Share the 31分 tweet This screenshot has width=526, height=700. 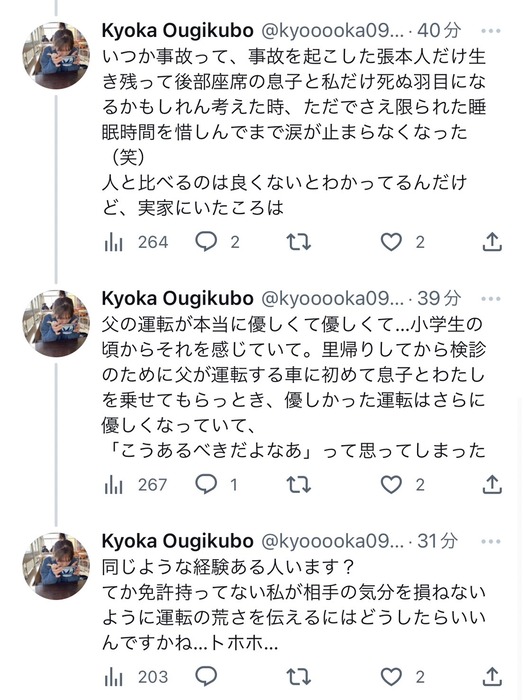(492, 676)
